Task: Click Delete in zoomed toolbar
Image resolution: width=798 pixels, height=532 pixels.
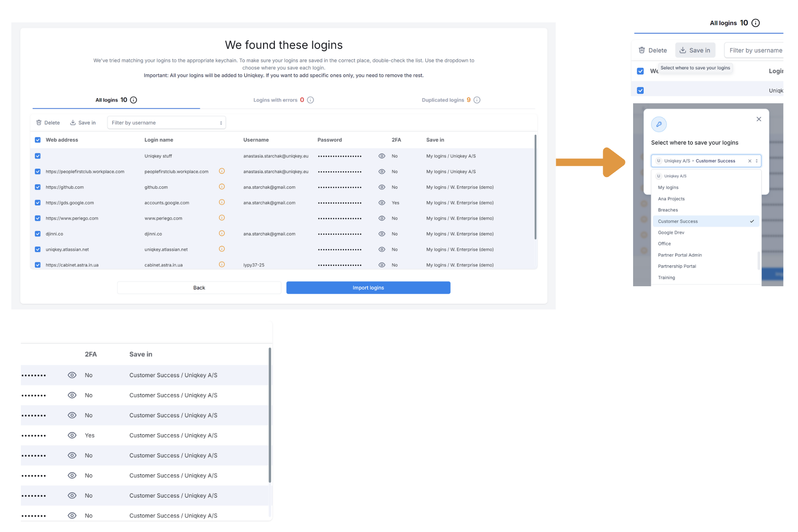Action: click(652, 50)
